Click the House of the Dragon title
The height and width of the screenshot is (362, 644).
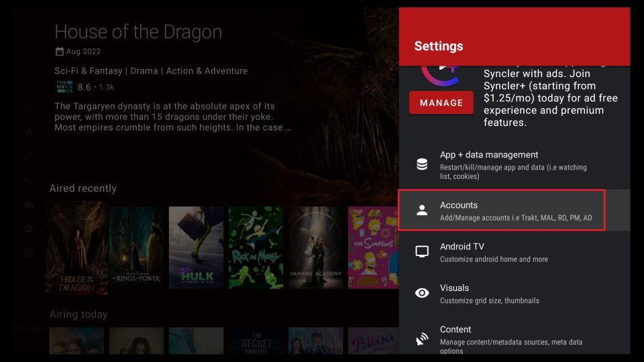[138, 32]
